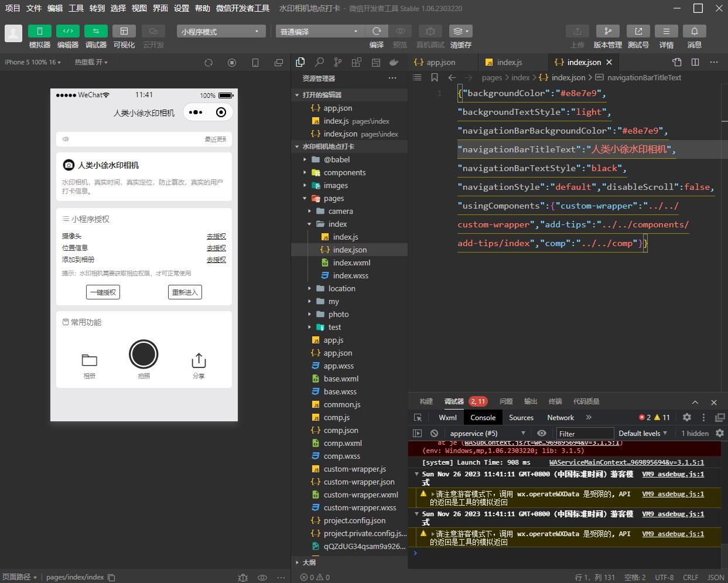The width and height of the screenshot is (728, 583).
Task: Click the console Filter input field
Action: pyautogui.click(x=584, y=434)
